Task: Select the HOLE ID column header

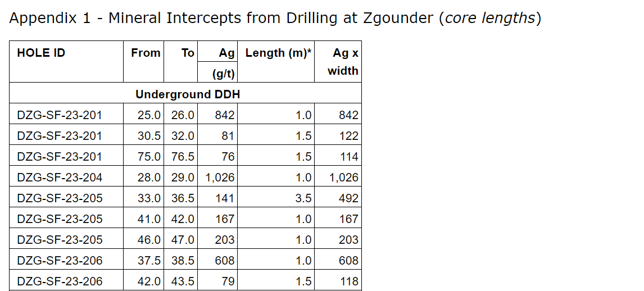Action: click(x=42, y=53)
